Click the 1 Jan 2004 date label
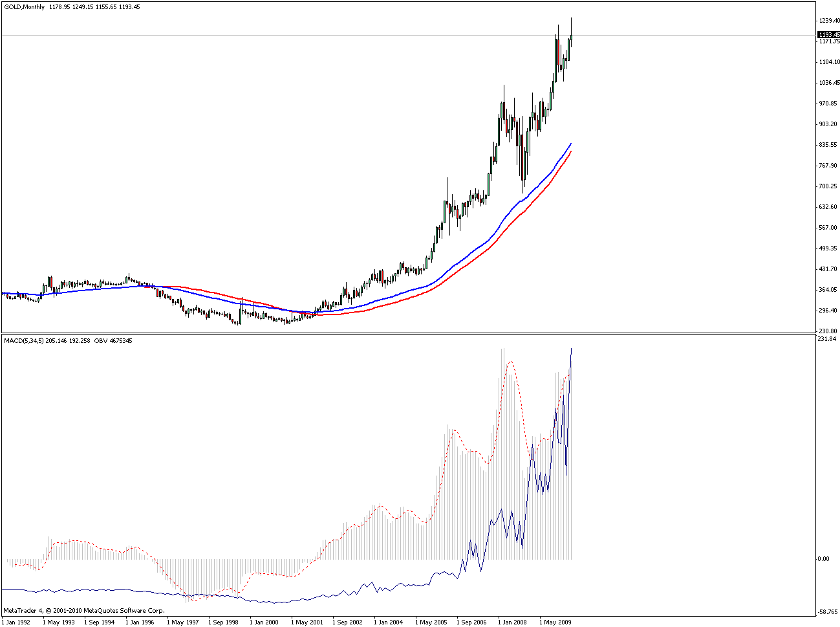 click(x=389, y=622)
